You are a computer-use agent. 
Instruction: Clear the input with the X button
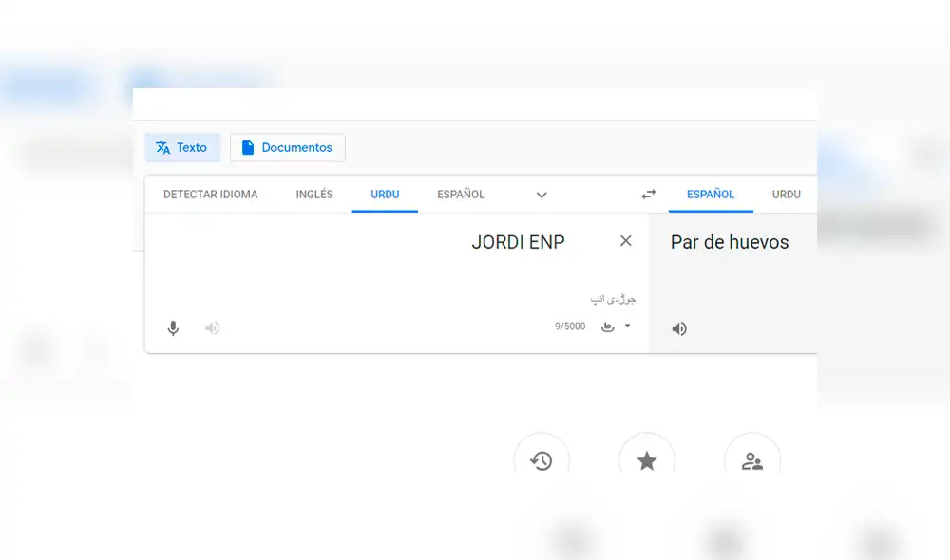click(x=625, y=241)
